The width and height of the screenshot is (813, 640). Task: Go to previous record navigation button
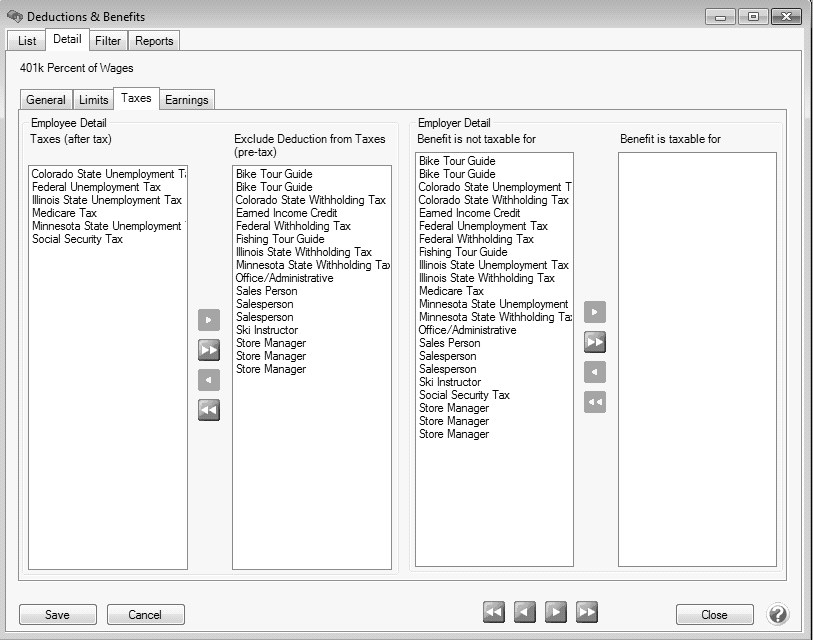pos(525,613)
